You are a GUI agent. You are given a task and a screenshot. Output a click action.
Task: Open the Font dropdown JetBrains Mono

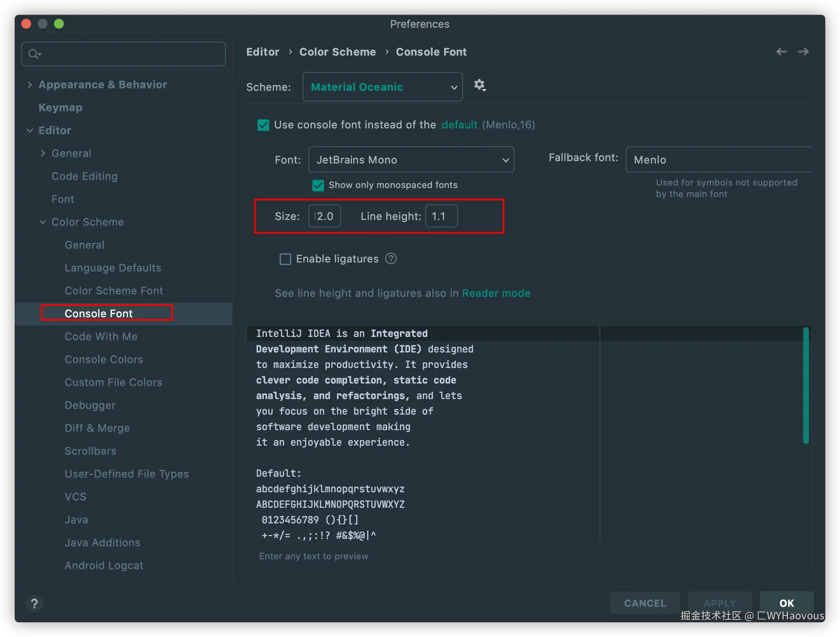click(411, 160)
